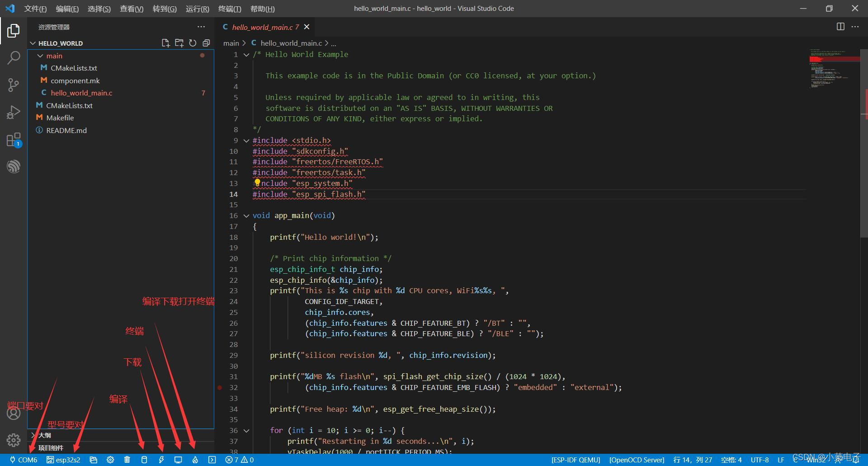Change the indentation setting 空格: 4

point(731,460)
